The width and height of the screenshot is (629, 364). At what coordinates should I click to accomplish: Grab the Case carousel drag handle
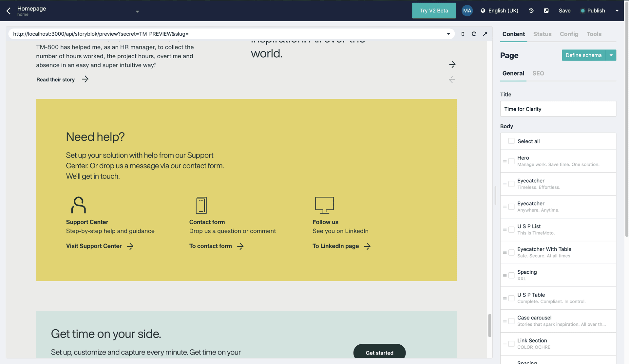pos(505,321)
